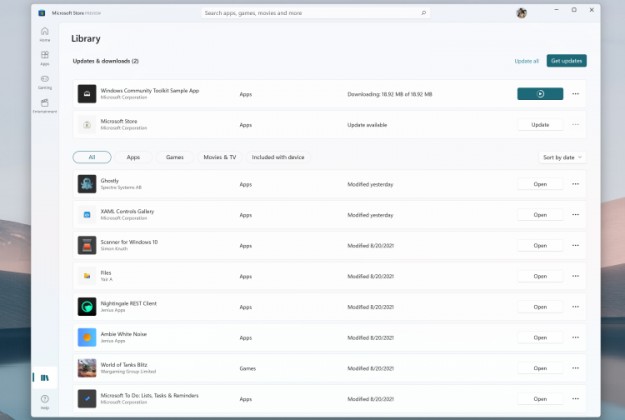Viewport: 625px width, 420px height.
Task: Open the Ghostly app icon
Action: coord(87,184)
